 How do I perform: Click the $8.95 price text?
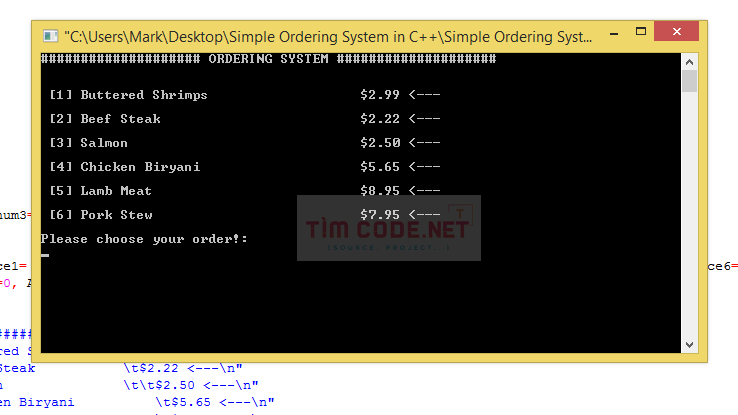380,191
